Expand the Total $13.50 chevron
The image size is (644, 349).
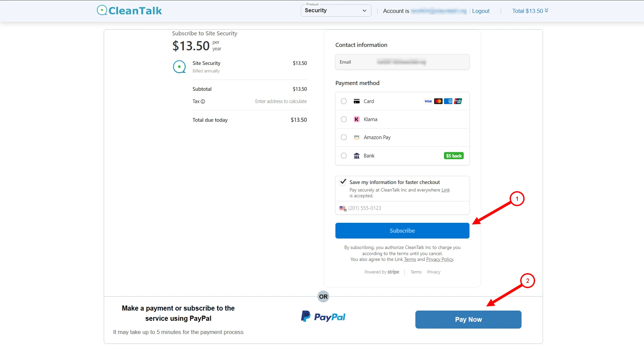[x=546, y=11]
